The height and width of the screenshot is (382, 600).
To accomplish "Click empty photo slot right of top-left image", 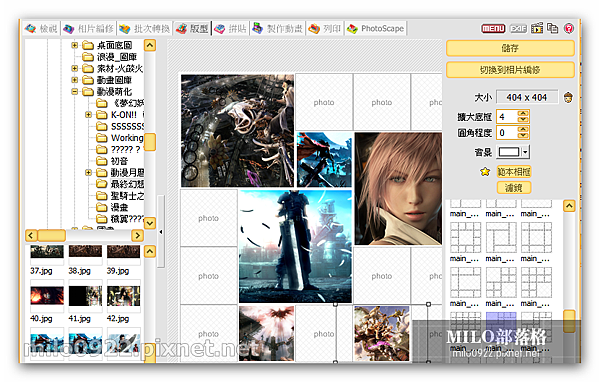I will (324, 102).
